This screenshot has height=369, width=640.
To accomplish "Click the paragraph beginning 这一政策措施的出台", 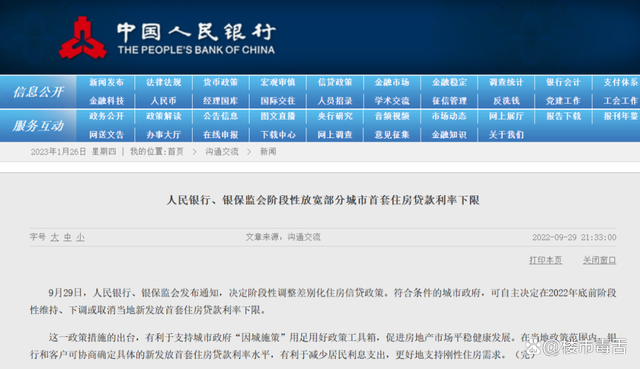I will tap(323, 346).
